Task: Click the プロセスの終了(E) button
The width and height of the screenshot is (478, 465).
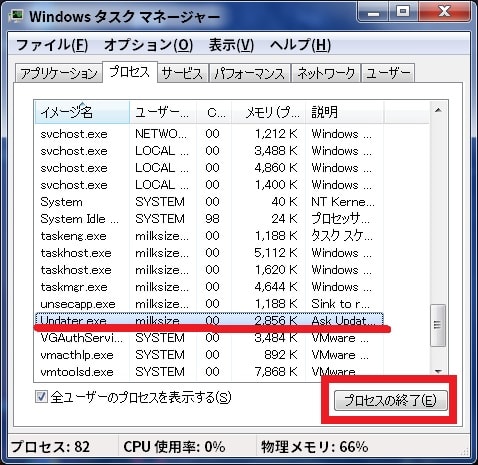Action: 390,400
